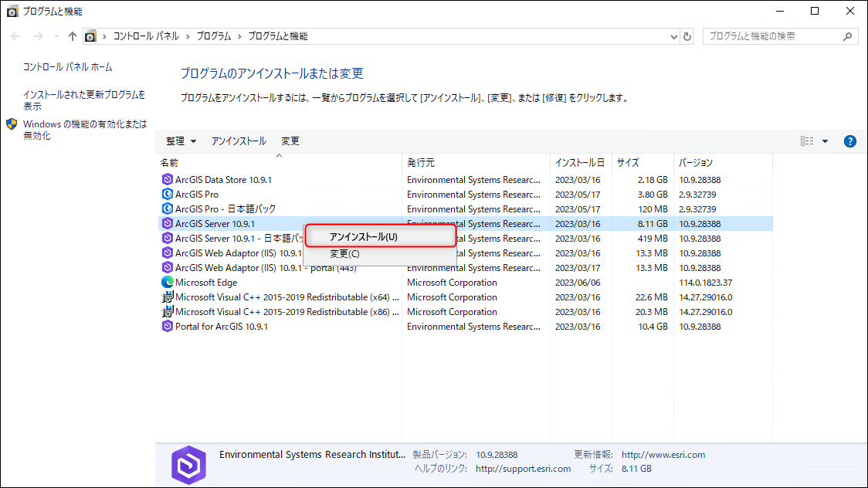This screenshot has width=868, height=488.
Task: Sort by the インストール日 column header
Action: click(x=581, y=163)
